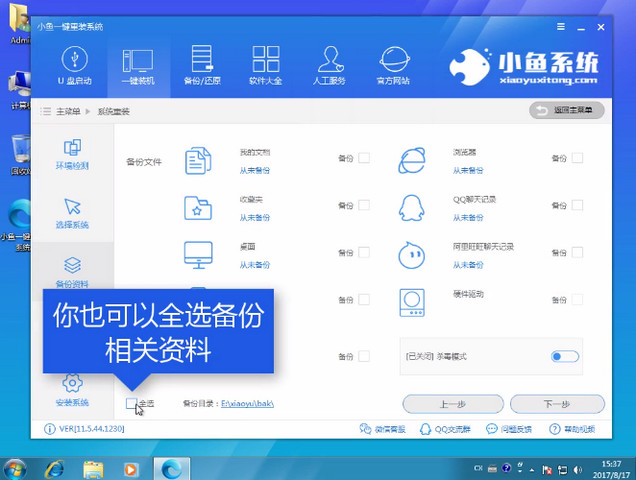636x480 pixels.
Task: Click 返回主菜单 button
Action: coord(566,110)
